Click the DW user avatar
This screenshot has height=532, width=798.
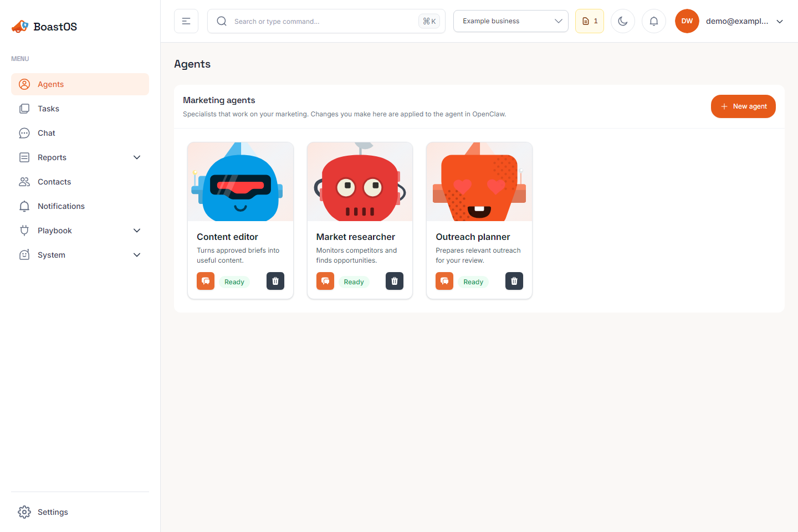(687, 21)
